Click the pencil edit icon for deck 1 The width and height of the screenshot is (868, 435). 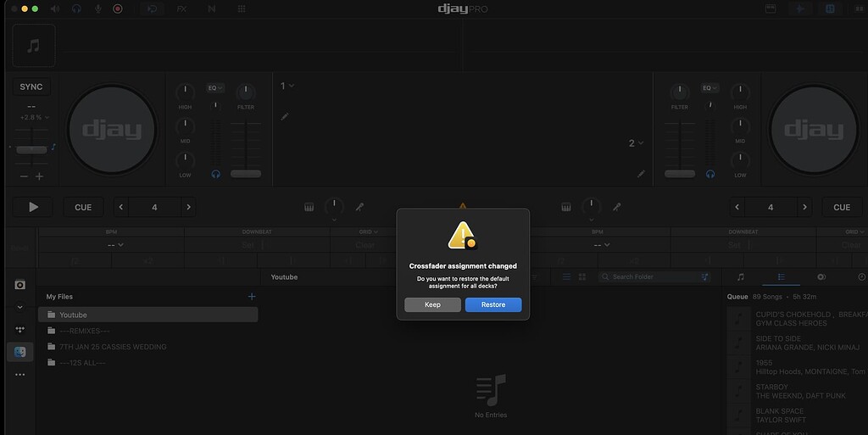pos(285,116)
